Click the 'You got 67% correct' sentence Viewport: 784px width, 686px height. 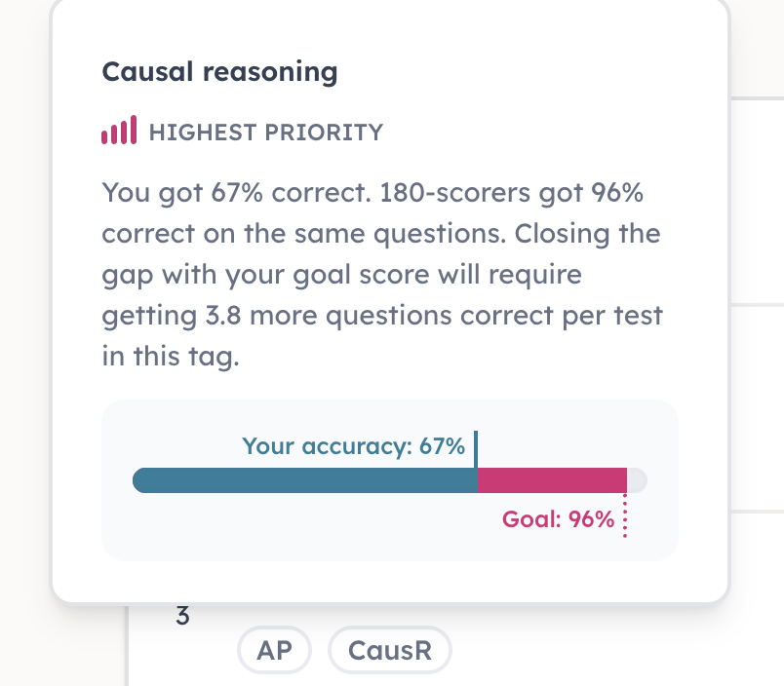237,193
